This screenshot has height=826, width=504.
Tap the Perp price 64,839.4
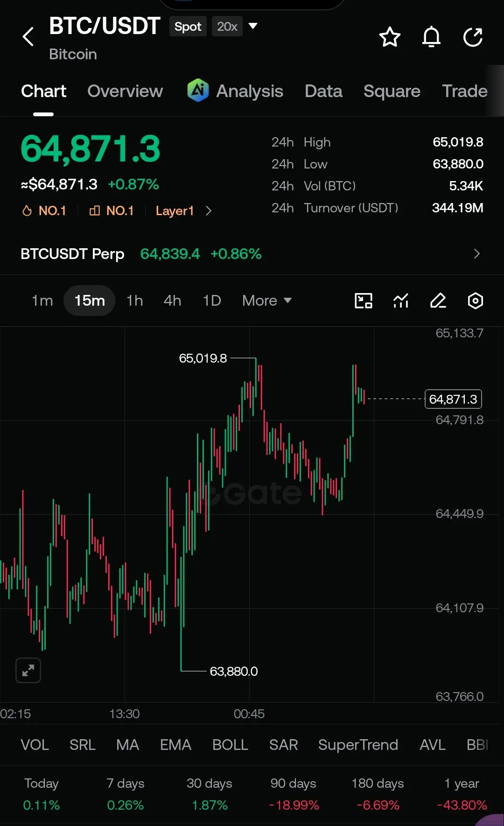(170, 253)
